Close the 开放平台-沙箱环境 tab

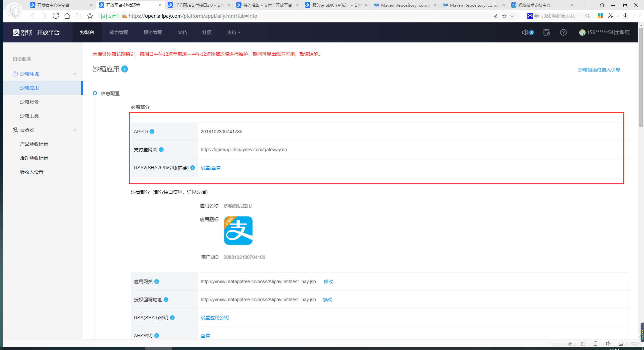coord(160,5)
